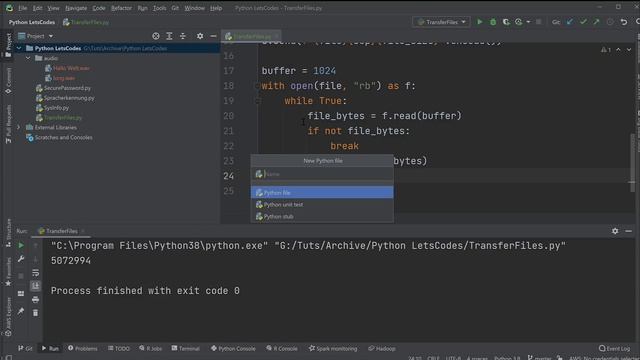Toggle scroll to end in the Run console

coord(36,286)
